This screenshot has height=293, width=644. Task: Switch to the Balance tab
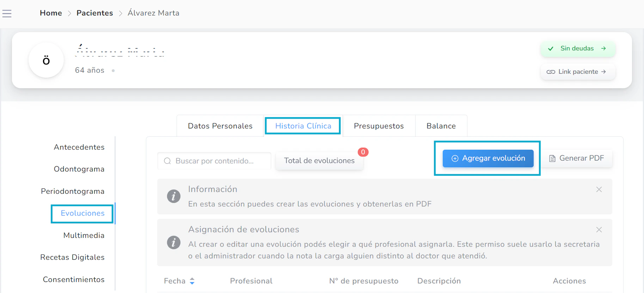pyautogui.click(x=441, y=126)
